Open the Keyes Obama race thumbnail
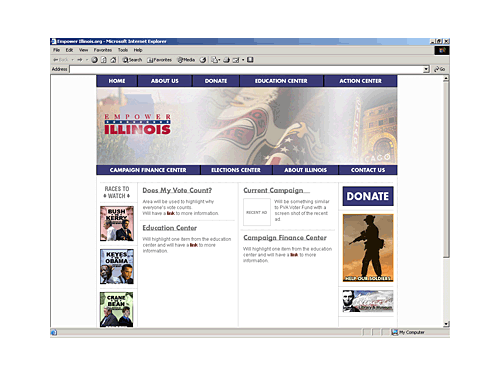Viewport: 500px width, 375px height. pos(117,267)
